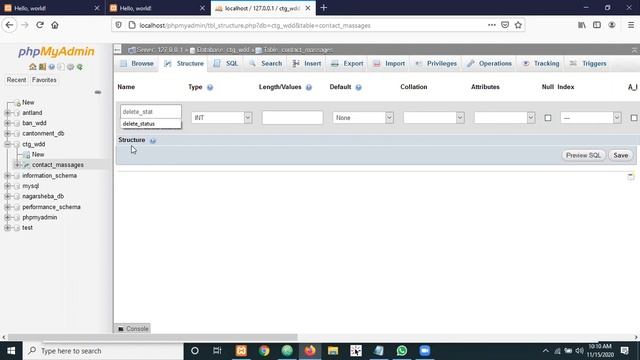Open the cantonment_db database link
Screen dimensions: 640x360
43,133
